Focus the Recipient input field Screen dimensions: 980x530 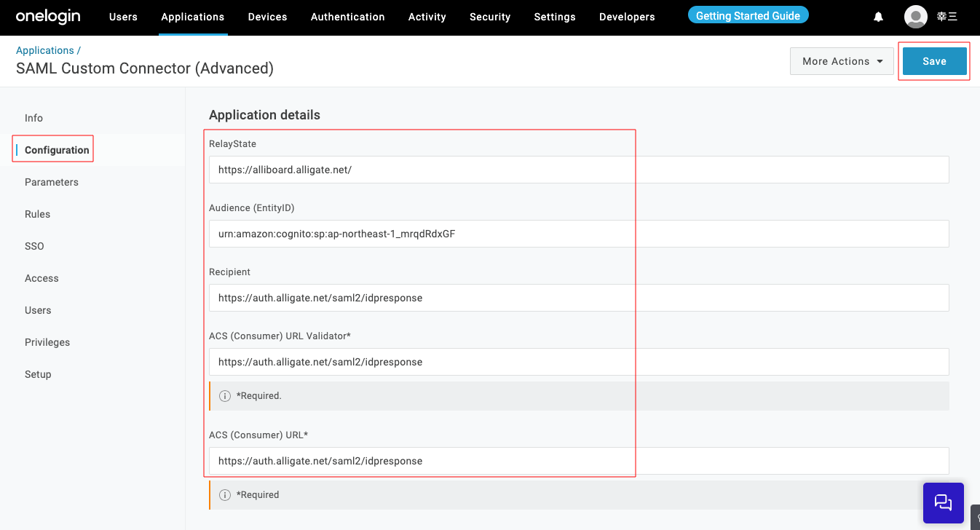[579, 298]
